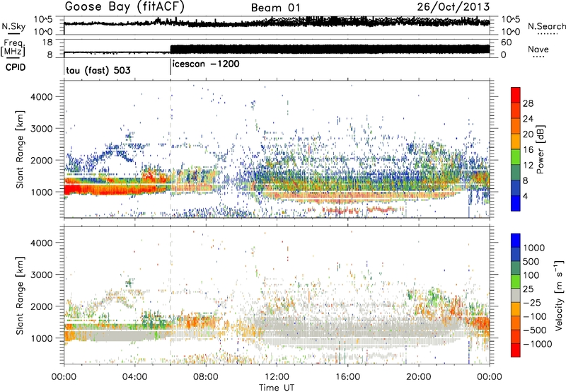Click the 'Time UT' axis title
This screenshot has height=392, width=566.
point(277,388)
